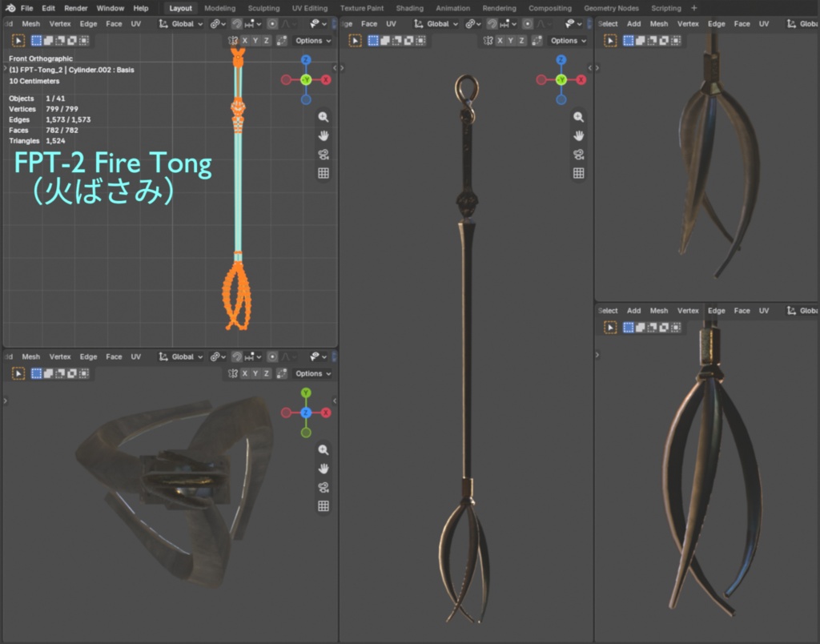
Task: Open pivot point dropdown in Front Orthographic viewport
Action: [x=218, y=23]
